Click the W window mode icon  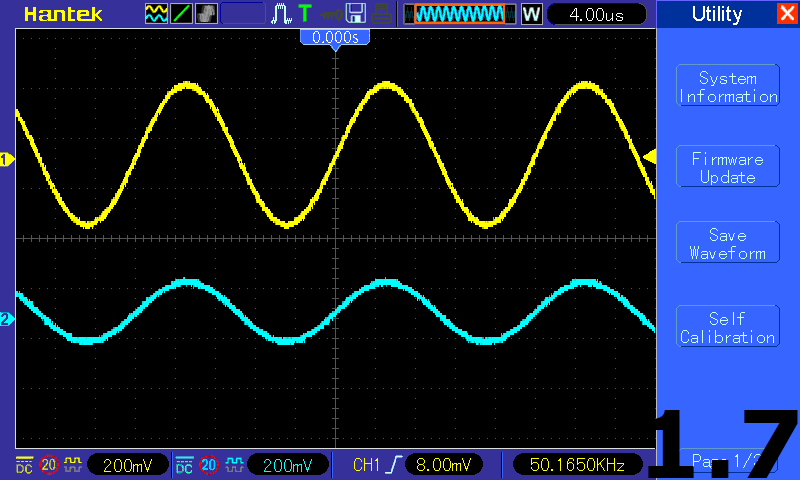pyautogui.click(x=531, y=14)
